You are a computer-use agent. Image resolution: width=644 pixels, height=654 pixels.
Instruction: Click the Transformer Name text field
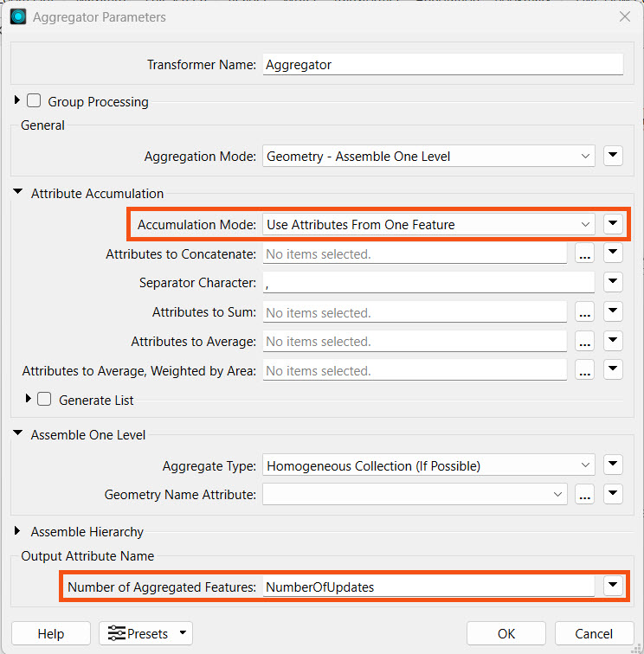[x=442, y=65]
